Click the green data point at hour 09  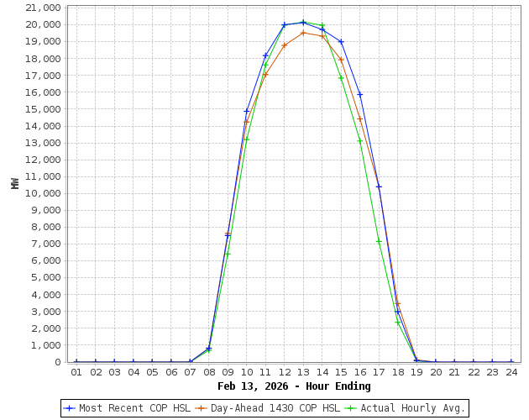228,254
